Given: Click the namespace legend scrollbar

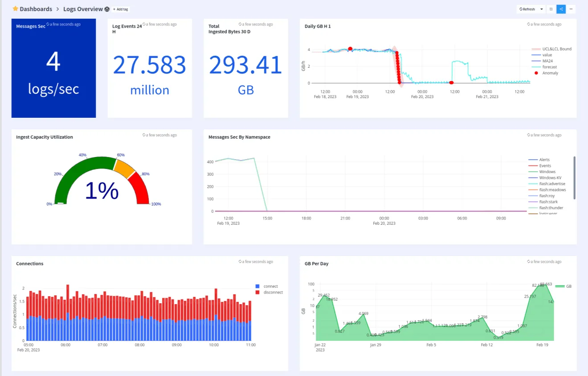Looking at the screenshot, I should click(x=574, y=178).
